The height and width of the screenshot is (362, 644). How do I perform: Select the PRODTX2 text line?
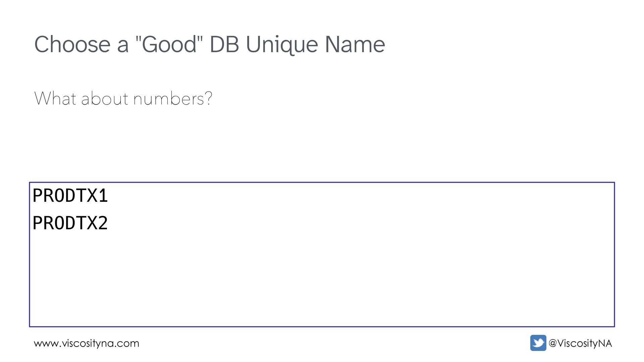70,223
